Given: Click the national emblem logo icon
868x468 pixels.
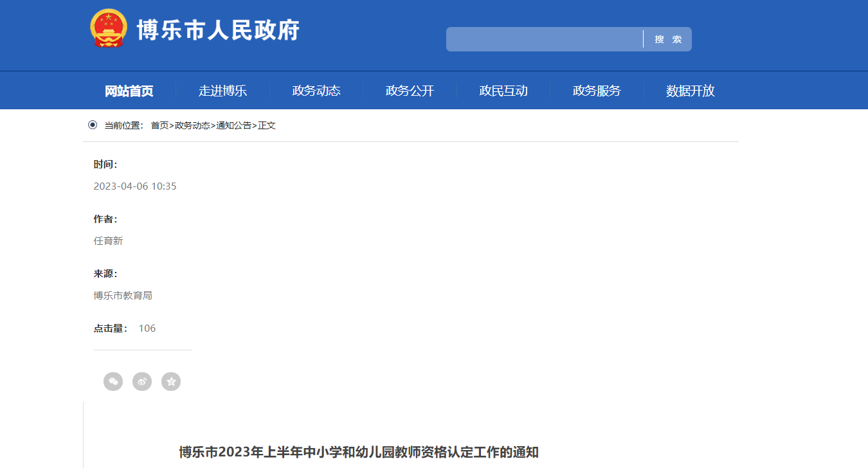Looking at the screenshot, I should coord(109,28).
